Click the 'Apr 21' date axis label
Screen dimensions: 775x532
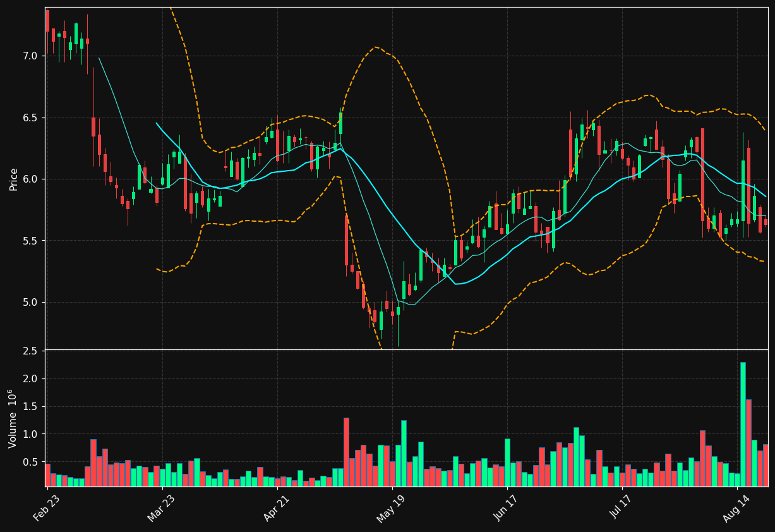pyautogui.click(x=278, y=509)
